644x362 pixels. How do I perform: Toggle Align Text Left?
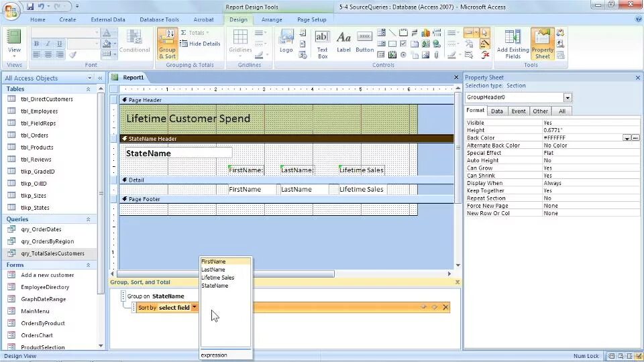[36, 54]
